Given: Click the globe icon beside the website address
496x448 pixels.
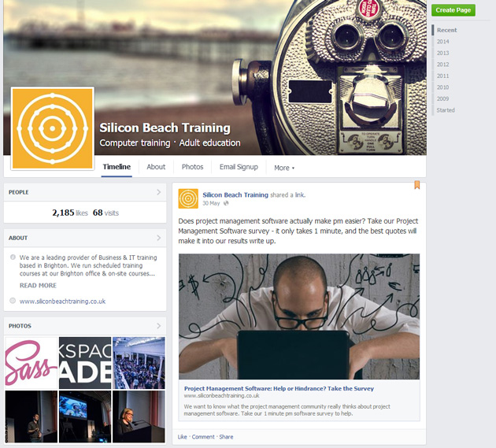Looking at the screenshot, I should coord(13,301).
